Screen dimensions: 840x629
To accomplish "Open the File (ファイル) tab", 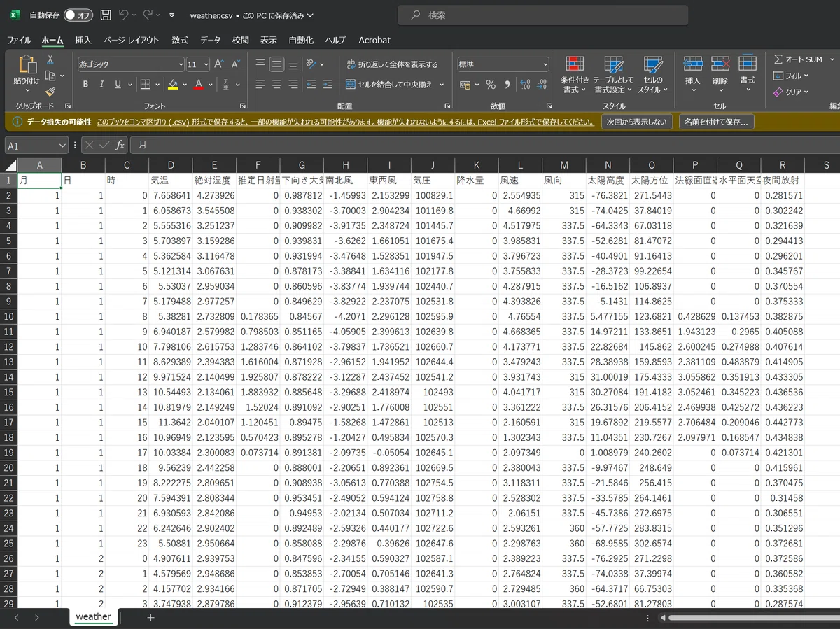I will pos(19,41).
